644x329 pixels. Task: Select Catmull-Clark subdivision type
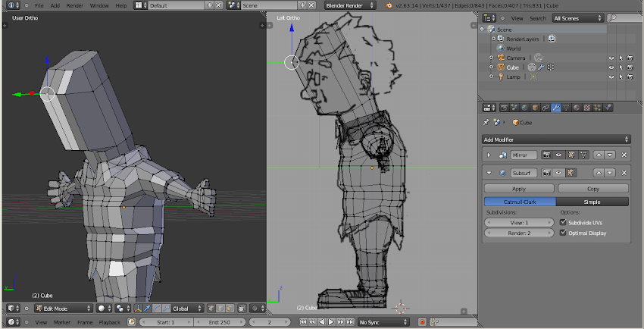point(520,202)
